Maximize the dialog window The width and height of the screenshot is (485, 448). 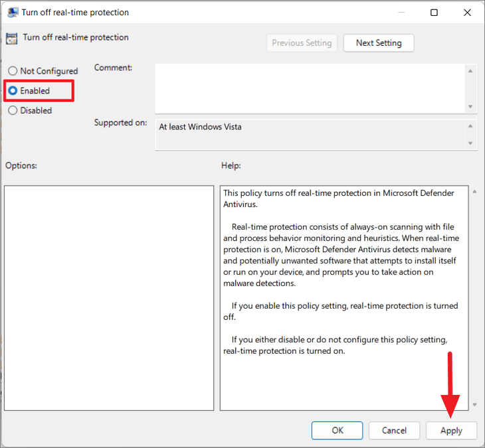(434, 13)
